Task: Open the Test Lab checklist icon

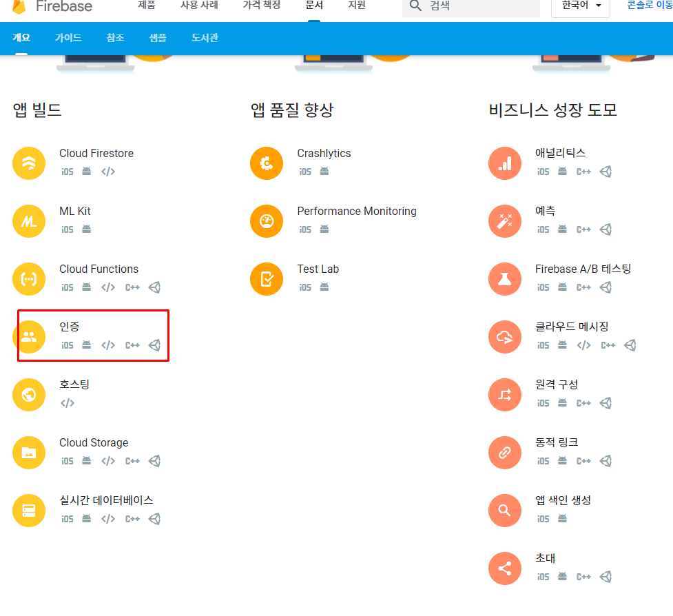Action: tap(267, 279)
